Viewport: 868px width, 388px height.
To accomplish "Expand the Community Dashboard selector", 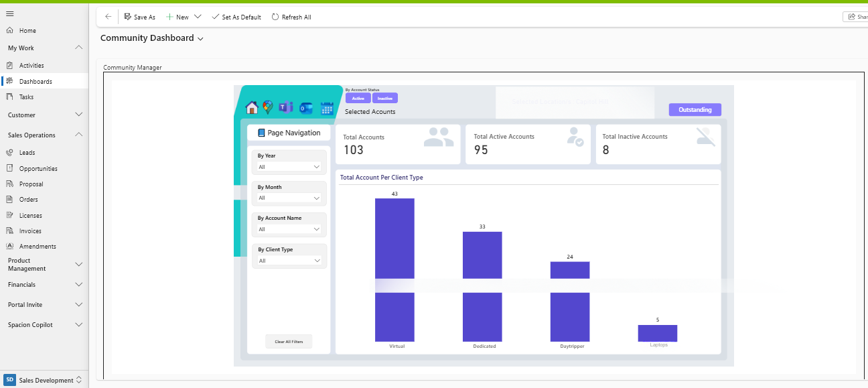I will pyautogui.click(x=200, y=39).
